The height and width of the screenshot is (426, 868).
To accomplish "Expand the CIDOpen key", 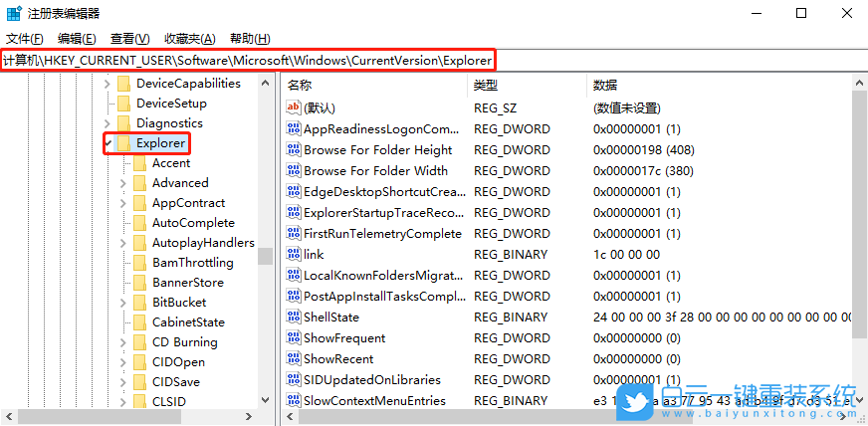I will pyautogui.click(x=122, y=362).
